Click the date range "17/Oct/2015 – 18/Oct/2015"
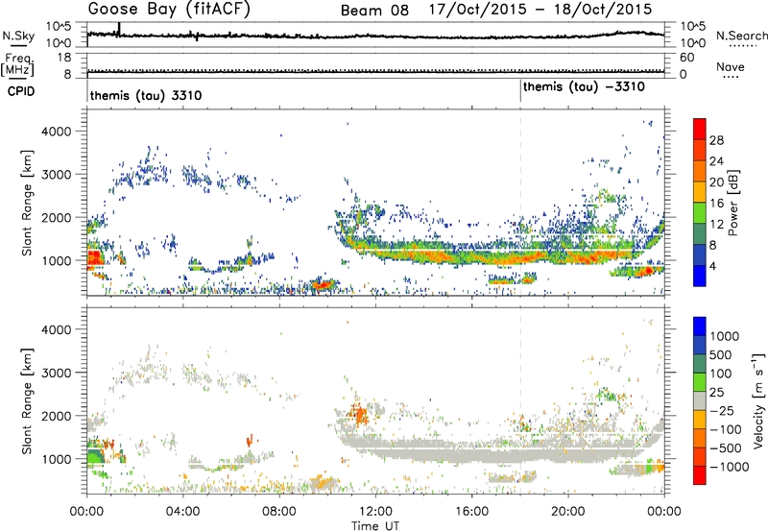Image resolution: width=768 pixels, height=532 pixels. [x=540, y=10]
